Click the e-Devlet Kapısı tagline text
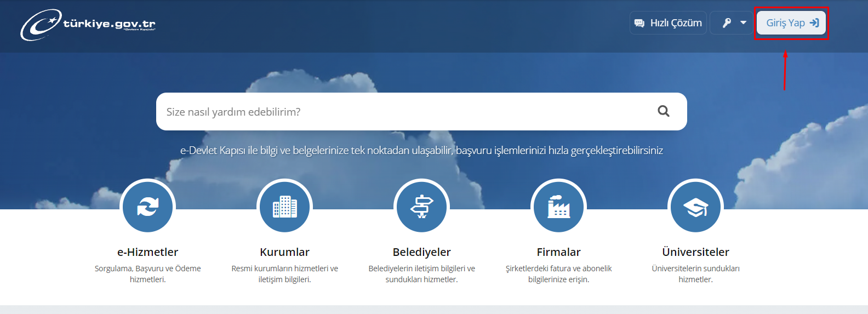 [x=421, y=150]
